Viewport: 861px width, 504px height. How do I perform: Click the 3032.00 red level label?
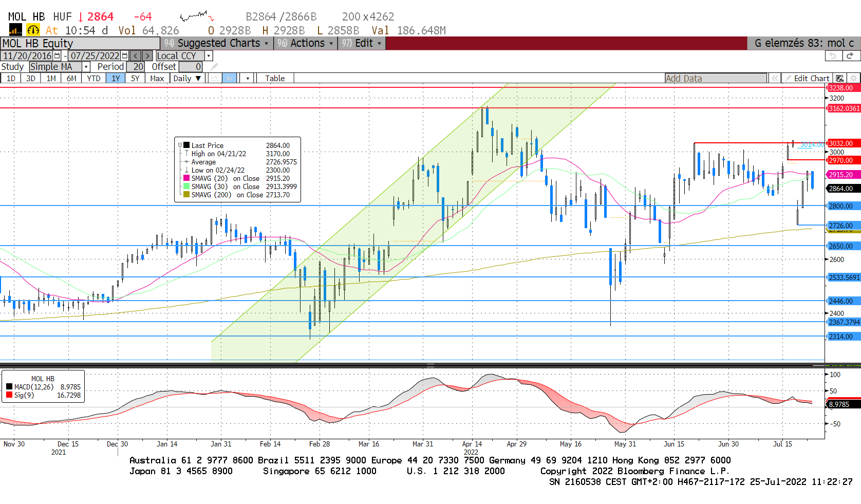(843, 143)
